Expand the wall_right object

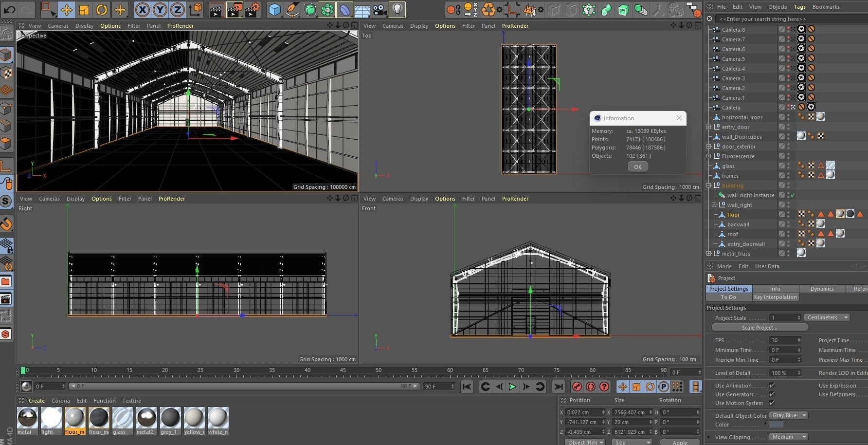715,205
